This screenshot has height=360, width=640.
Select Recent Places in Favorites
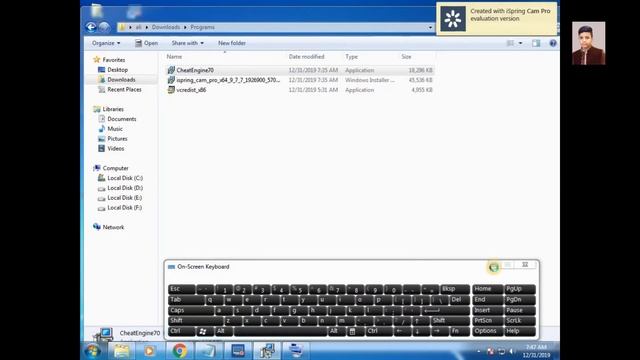[124, 89]
